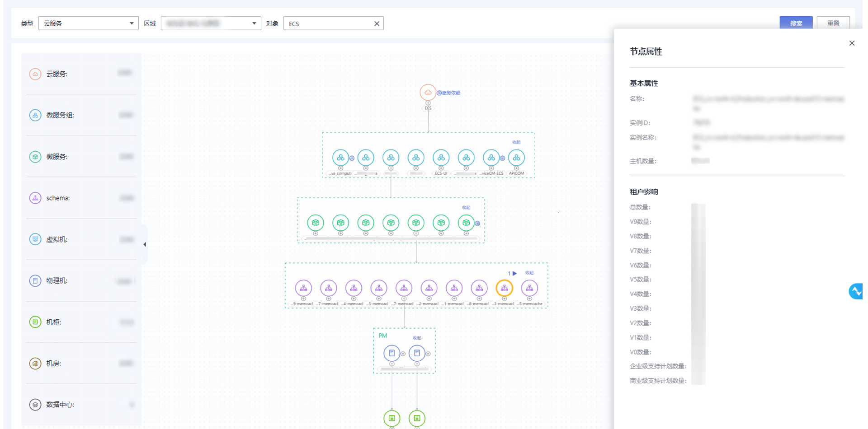This screenshot has width=868, height=429.
Task: Collapse the microservice group via 收起 link
Action: [x=516, y=142]
